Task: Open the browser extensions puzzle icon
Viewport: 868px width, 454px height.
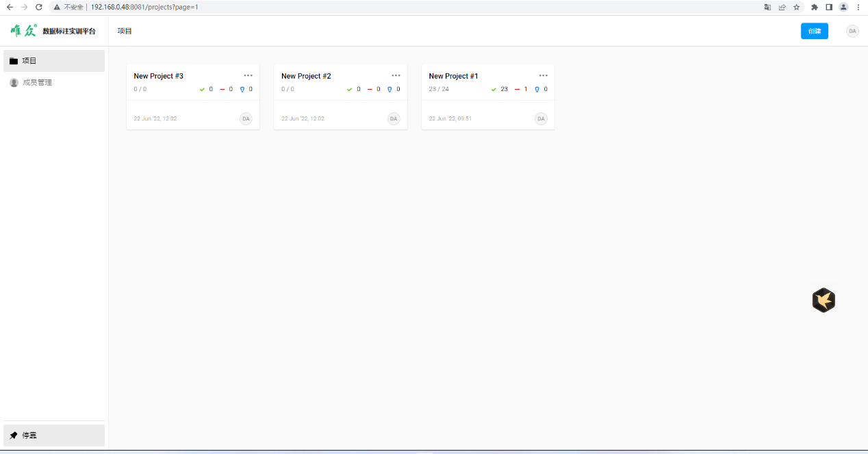Action: (x=814, y=7)
